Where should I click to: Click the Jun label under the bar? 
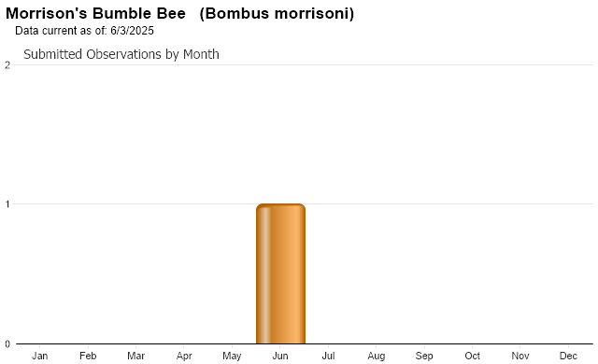point(280,356)
